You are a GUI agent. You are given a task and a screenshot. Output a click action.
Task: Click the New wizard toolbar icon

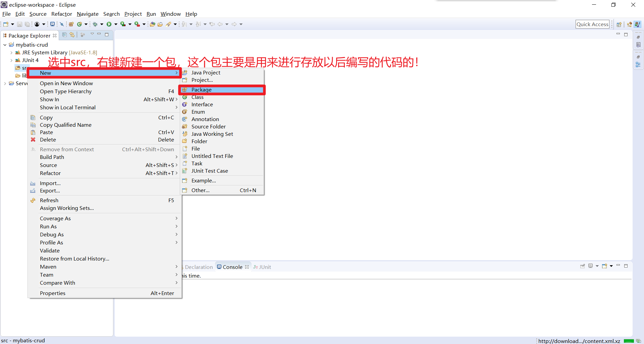coord(6,24)
